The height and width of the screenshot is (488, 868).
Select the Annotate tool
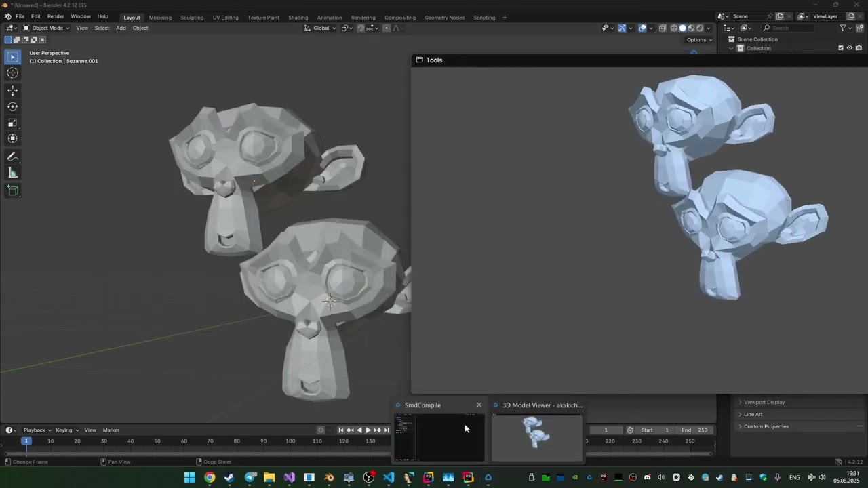point(13,157)
